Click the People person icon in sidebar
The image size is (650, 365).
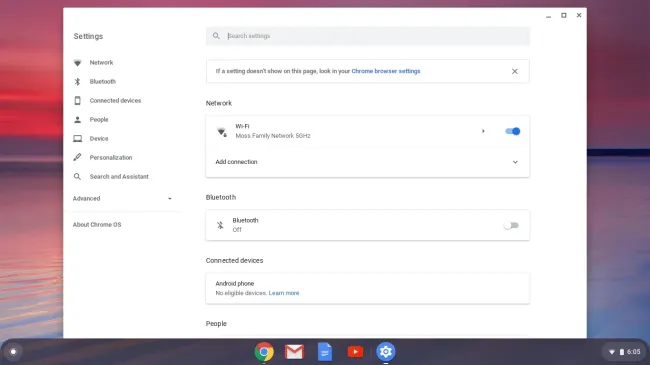[78, 119]
